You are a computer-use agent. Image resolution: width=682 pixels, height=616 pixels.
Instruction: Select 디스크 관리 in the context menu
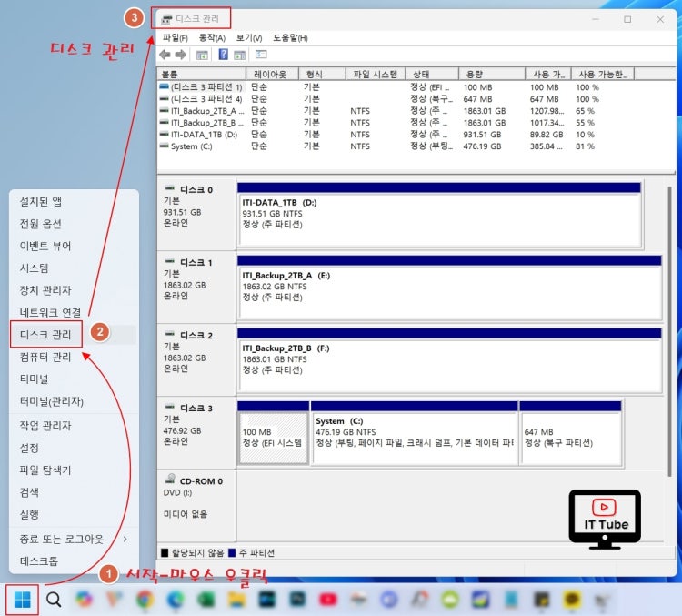(45, 335)
